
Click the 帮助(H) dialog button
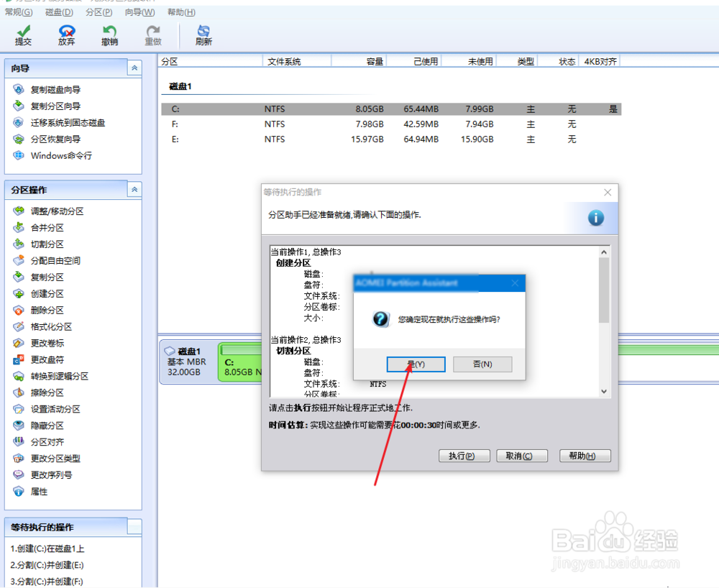click(x=585, y=456)
